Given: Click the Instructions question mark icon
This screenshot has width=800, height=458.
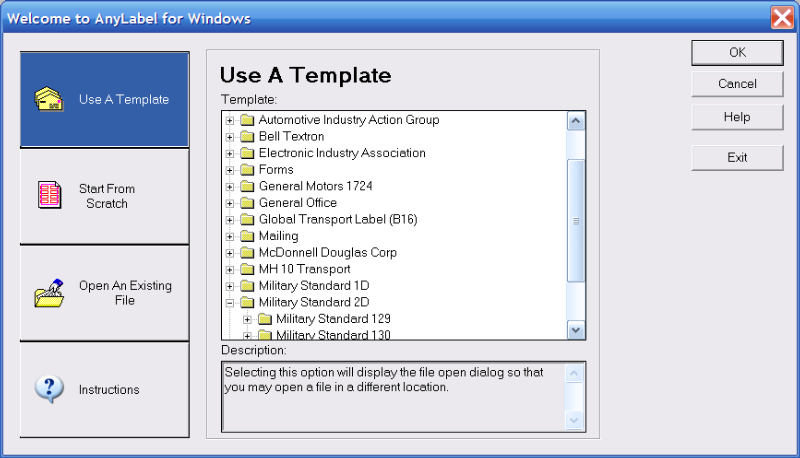Looking at the screenshot, I should click(49, 389).
